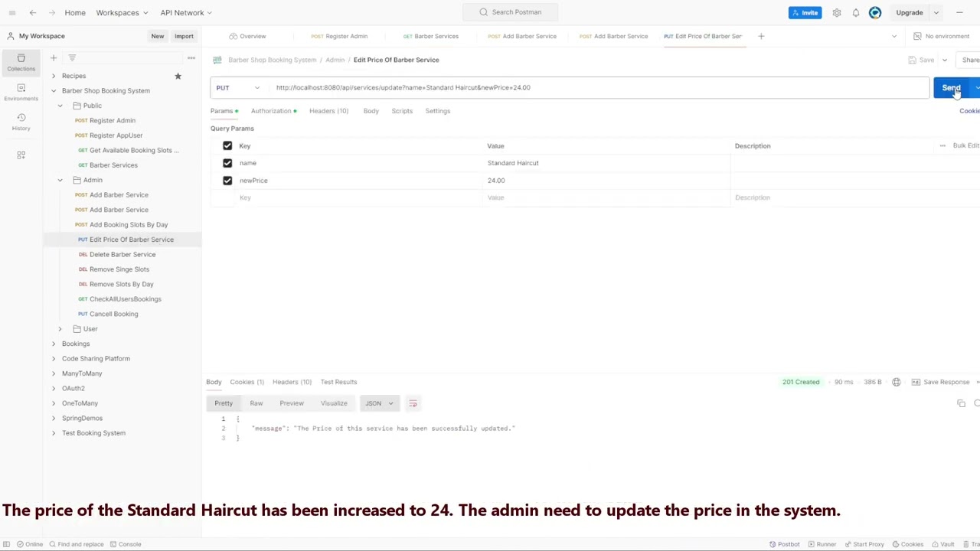
Task: Uncheck the newPrice query param checkbox
Action: pos(227,181)
